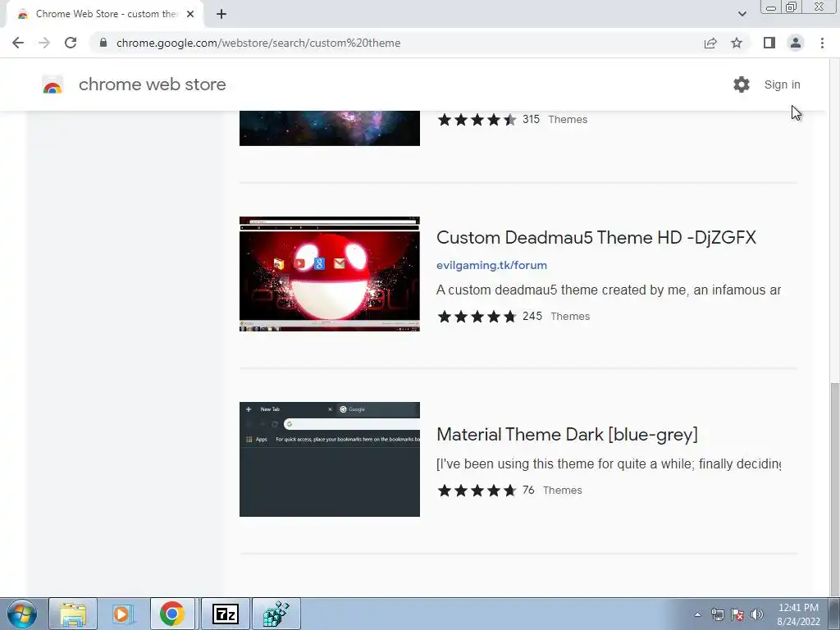The height and width of the screenshot is (630, 840).
Task: Click the volume speaker tray icon
Action: tap(757, 614)
